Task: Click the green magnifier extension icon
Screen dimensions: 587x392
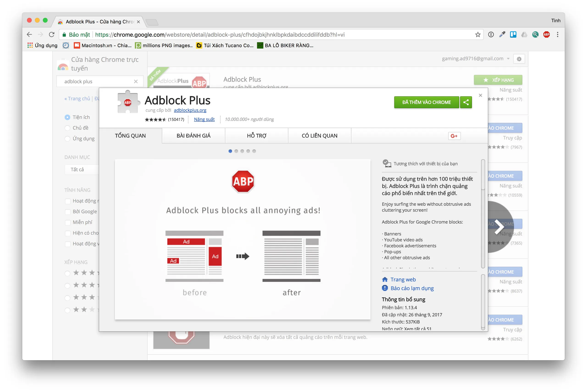Action: coord(535,35)
